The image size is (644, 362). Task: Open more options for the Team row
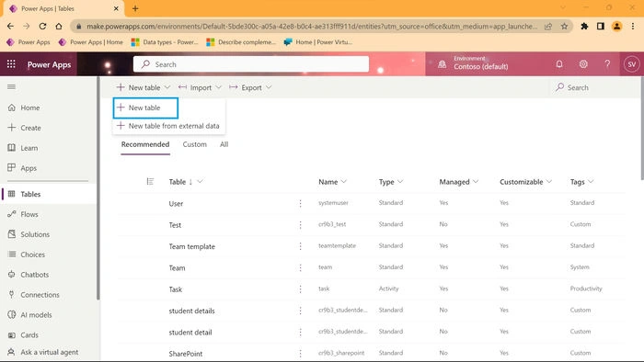pyautogui.click(x=300, y=267)
